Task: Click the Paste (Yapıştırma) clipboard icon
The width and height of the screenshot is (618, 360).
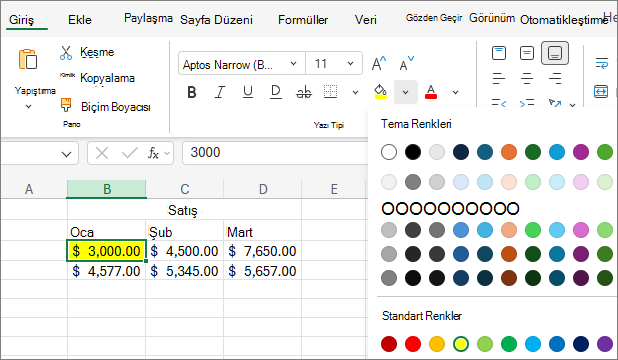Action: pos(28,59)
